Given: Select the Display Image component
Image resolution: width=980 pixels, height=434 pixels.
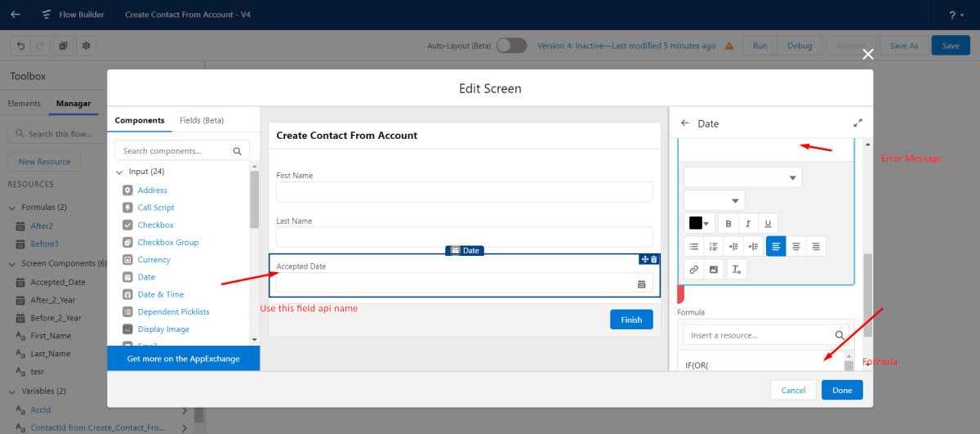Looking at the screenshot, I should [x=163, y=329].
